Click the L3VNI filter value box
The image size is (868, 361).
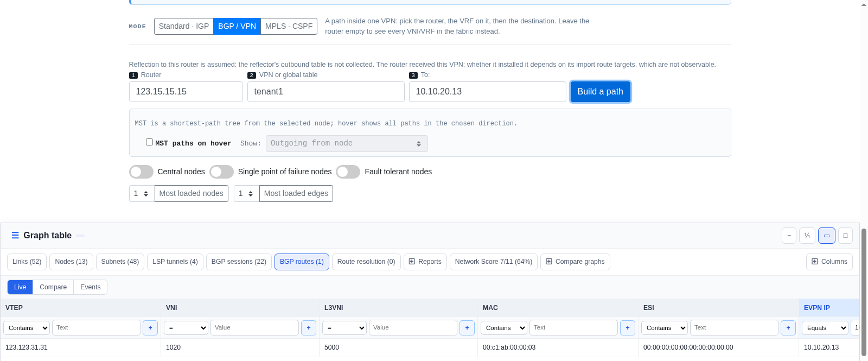413,328
